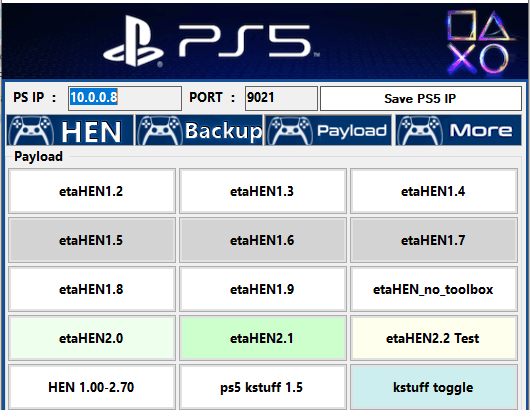Image resolution: width=530 pixels, height=410 pixels.
Task: Send the etaHEN1.4 payload
Action: pos(434,191)
